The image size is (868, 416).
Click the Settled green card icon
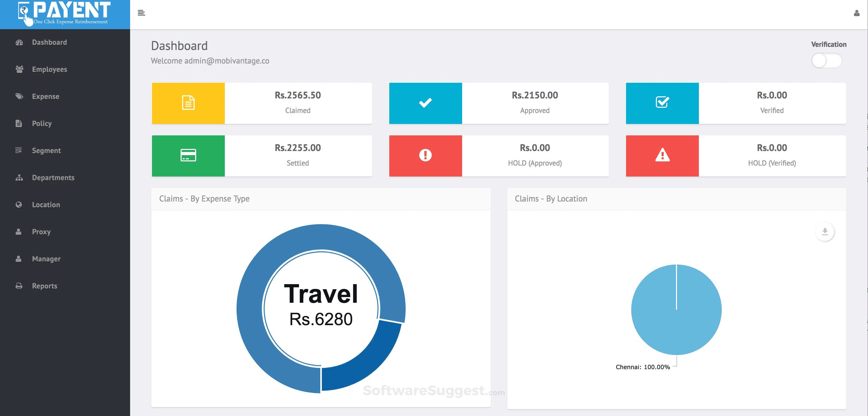(x=188, y=155)
